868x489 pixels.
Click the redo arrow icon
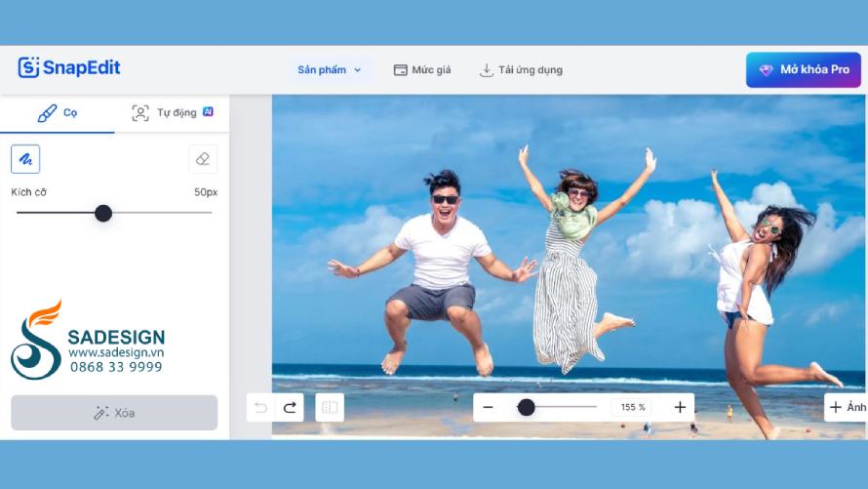pos(290,408)
